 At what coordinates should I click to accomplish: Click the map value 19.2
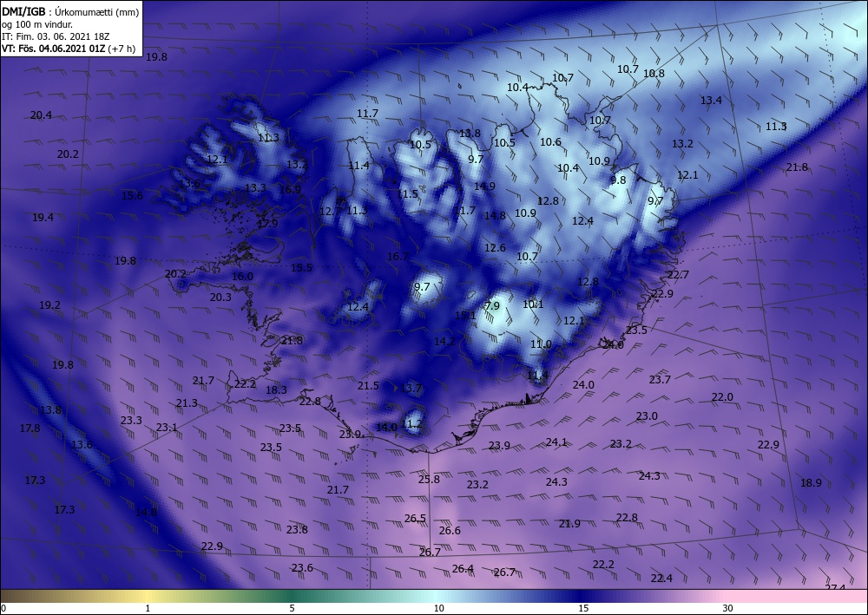point(49,304)
